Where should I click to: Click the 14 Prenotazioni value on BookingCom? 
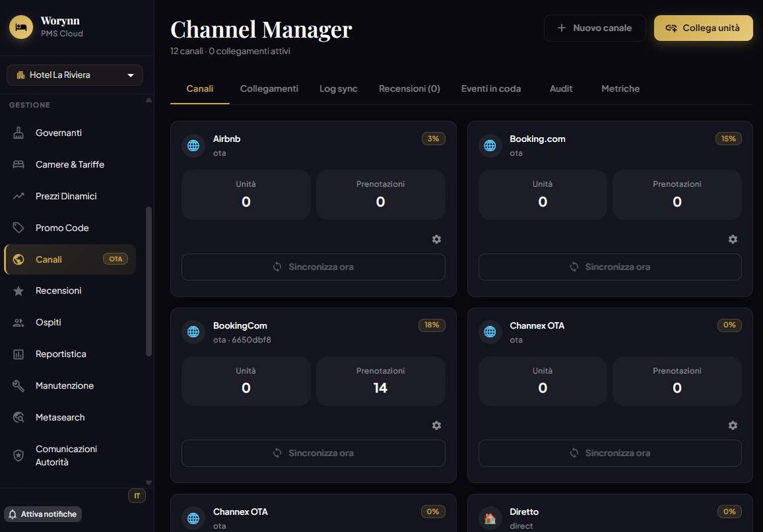tap(380, 388)
